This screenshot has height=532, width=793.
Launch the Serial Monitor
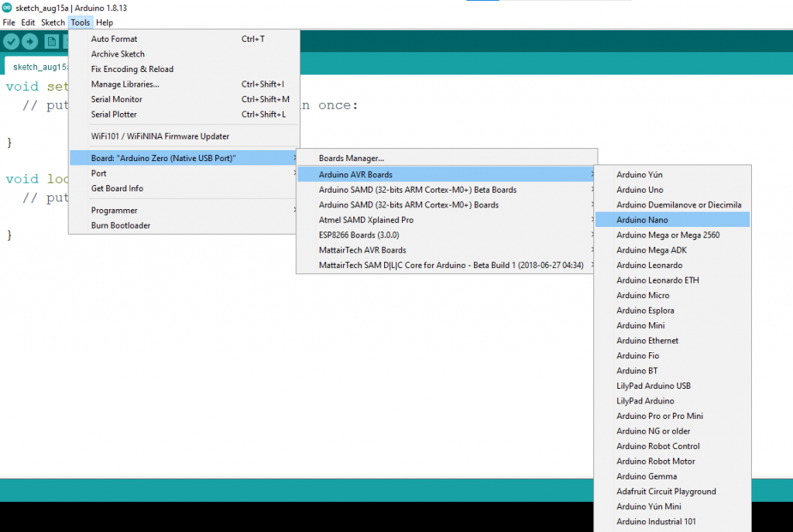184,100
